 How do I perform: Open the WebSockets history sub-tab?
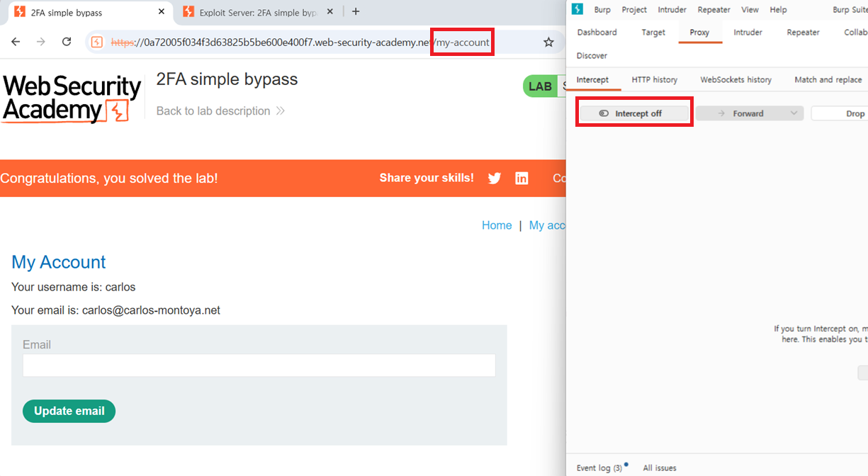click(735, 80)
